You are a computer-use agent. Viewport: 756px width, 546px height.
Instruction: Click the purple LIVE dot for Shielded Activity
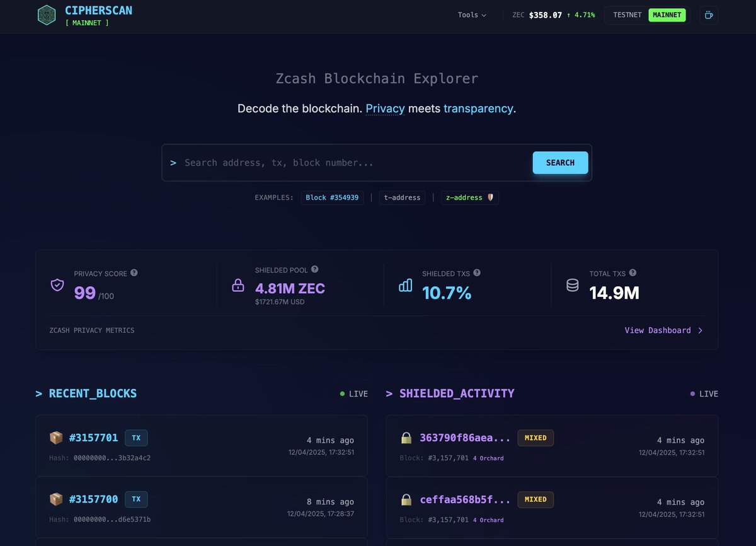[x=692, y=393]
